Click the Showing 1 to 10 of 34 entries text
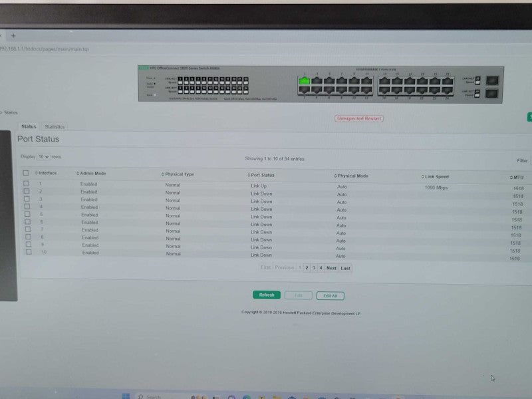Image resolution: width=532 pixels, height=399 pixels. click(275, 159)
